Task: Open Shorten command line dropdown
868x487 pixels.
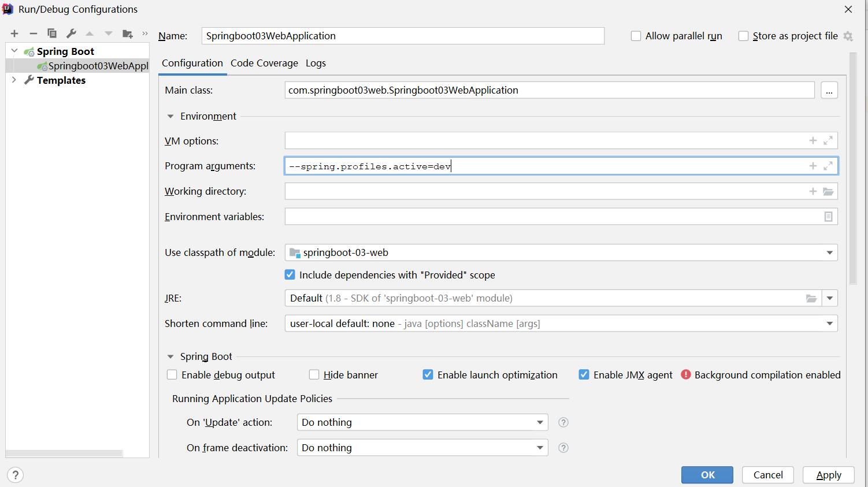Action: click(829, 324)
